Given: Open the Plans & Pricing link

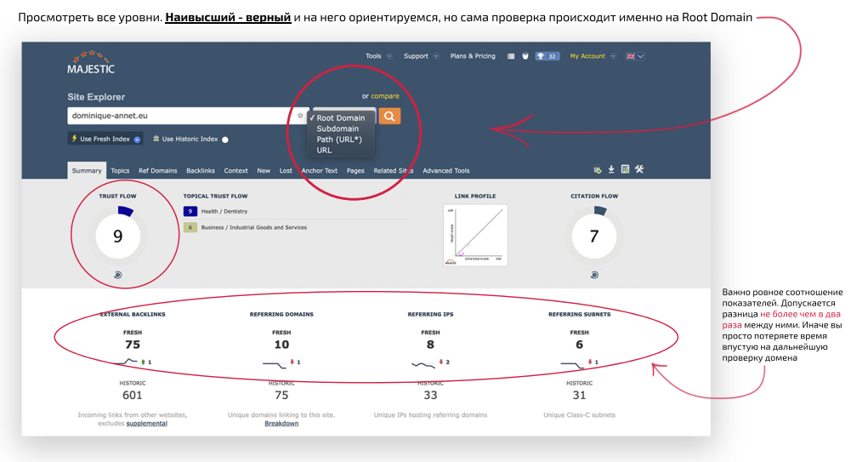Looking at the screenshot, I should pyautogui.click(x=473, y=56).
